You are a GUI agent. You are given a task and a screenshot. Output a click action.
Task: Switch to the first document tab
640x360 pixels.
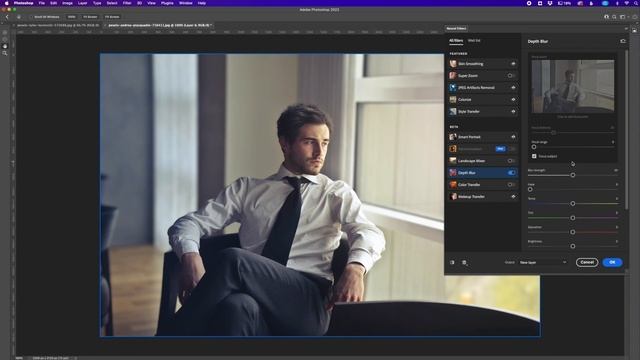58,25
